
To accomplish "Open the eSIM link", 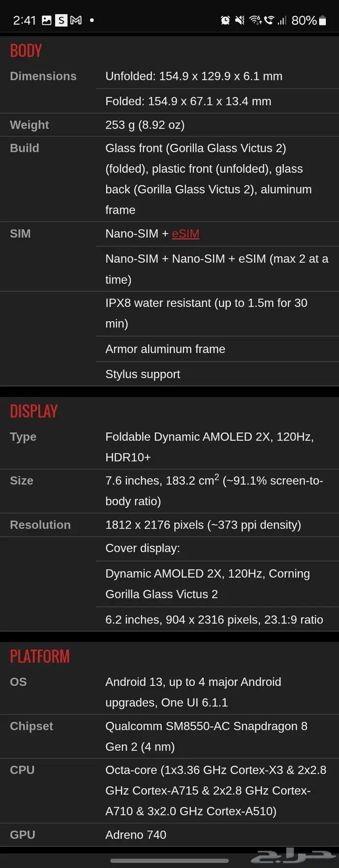I will [185, 234].
